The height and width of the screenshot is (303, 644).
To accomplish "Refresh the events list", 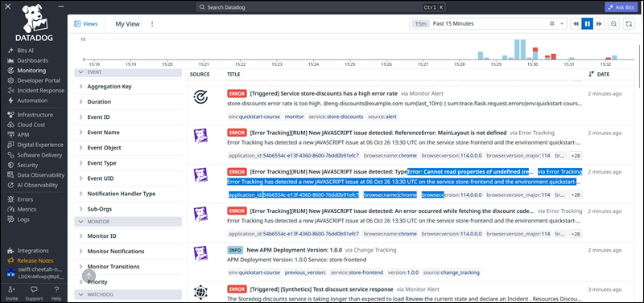I will pyautogui.click(x=629, y=24).
